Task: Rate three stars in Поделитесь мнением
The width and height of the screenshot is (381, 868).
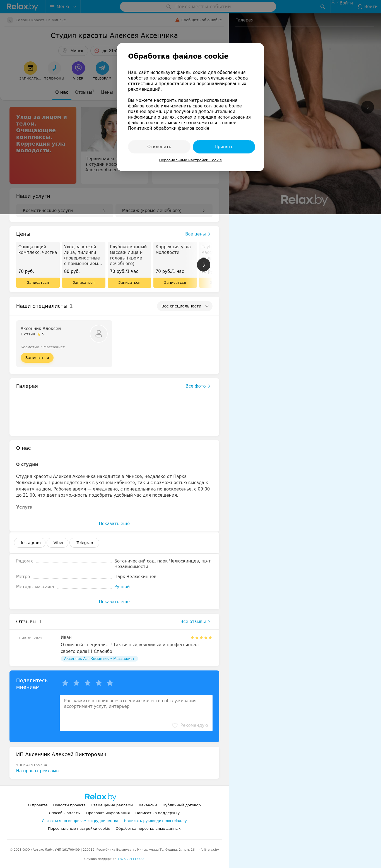Action: click(x=88, y=683)
